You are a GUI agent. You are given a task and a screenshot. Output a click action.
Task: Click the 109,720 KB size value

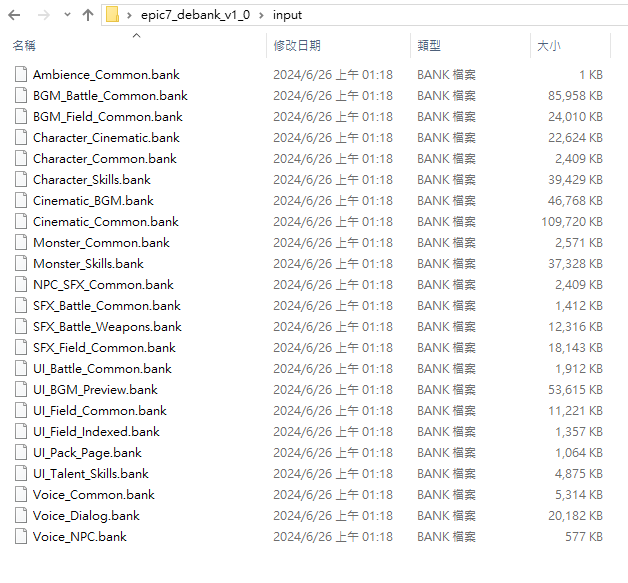point(572,221)
